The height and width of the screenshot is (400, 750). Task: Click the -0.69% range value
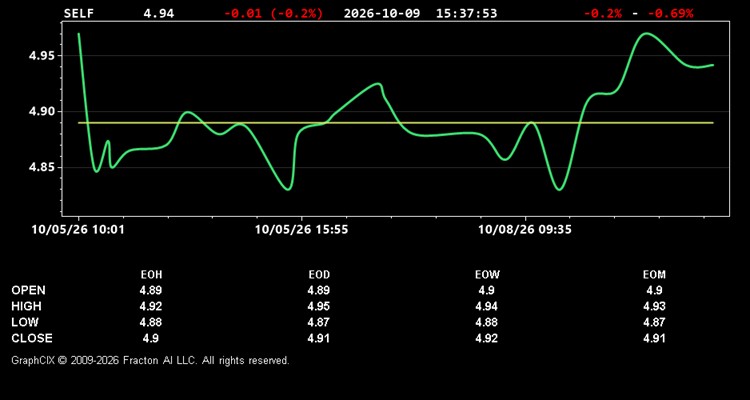click(x=670, y=13)
